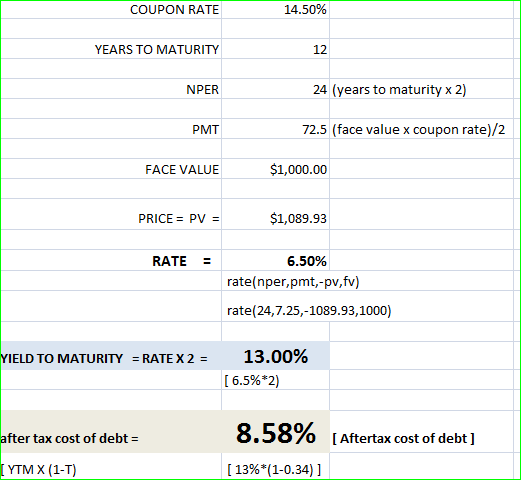Click the bold 'RATE =' label
This screenshot has height=480, width=521.
click(x=182, y=261)
